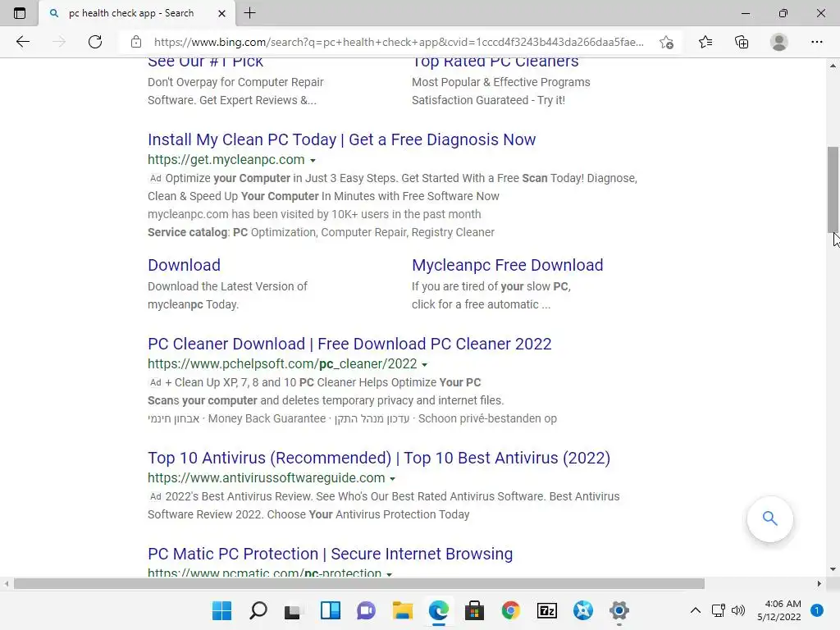Open File Explorer from taskbar
This screenshot has width=840, height=630.
[402, 610]
